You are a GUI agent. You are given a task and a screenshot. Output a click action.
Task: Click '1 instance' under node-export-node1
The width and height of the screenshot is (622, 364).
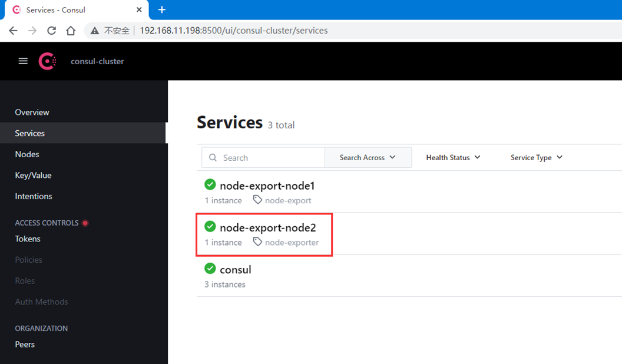tap(223, 201)
